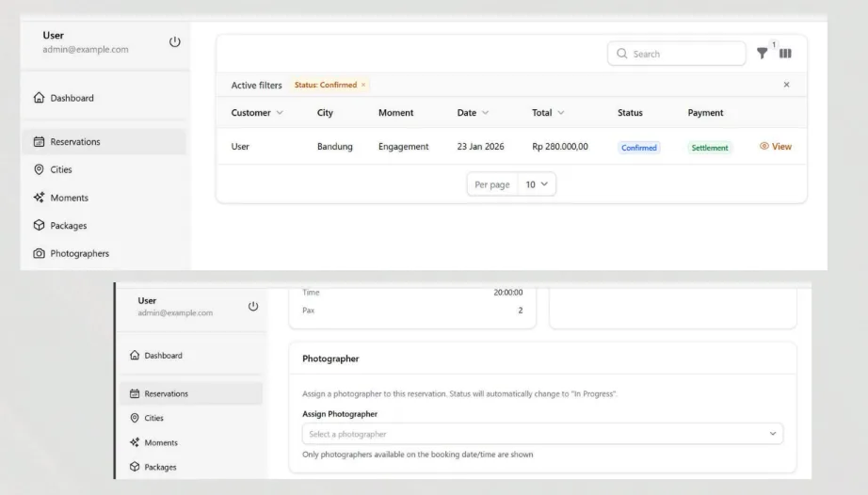This screenshot has width=868, height=495.
Task: Sort by Date column
Action: 473,112
